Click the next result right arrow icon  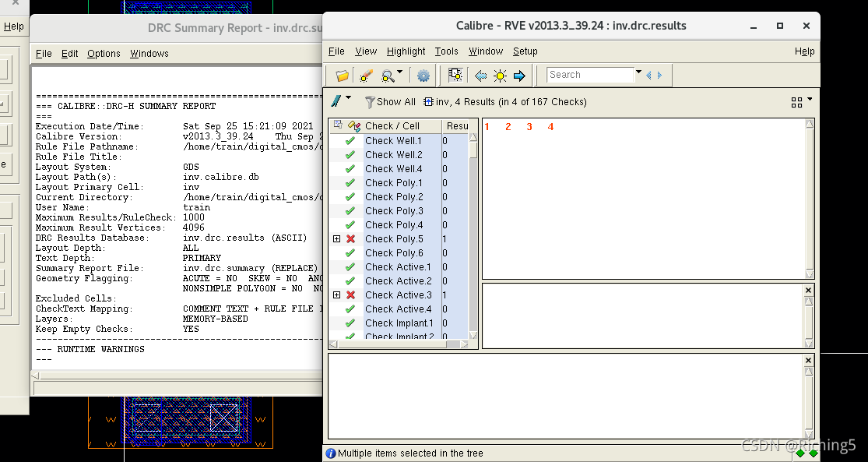point(519,76)
